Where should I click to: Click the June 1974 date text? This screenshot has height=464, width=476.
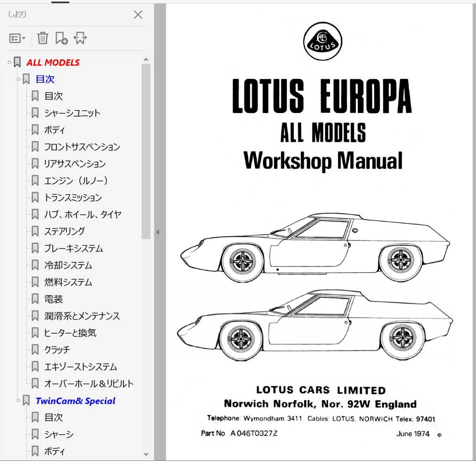click(x=413, y=433)
